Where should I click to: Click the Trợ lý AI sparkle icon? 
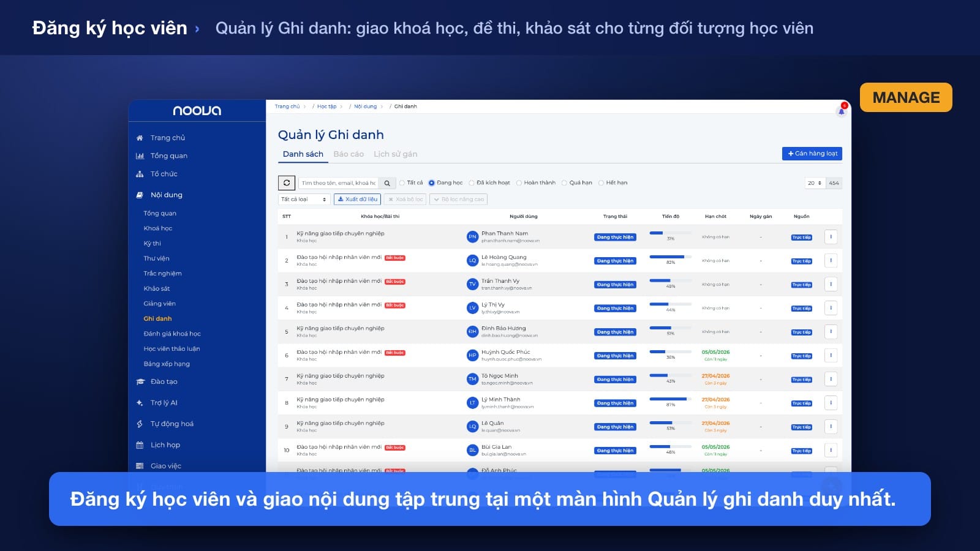tap(140, 403)
